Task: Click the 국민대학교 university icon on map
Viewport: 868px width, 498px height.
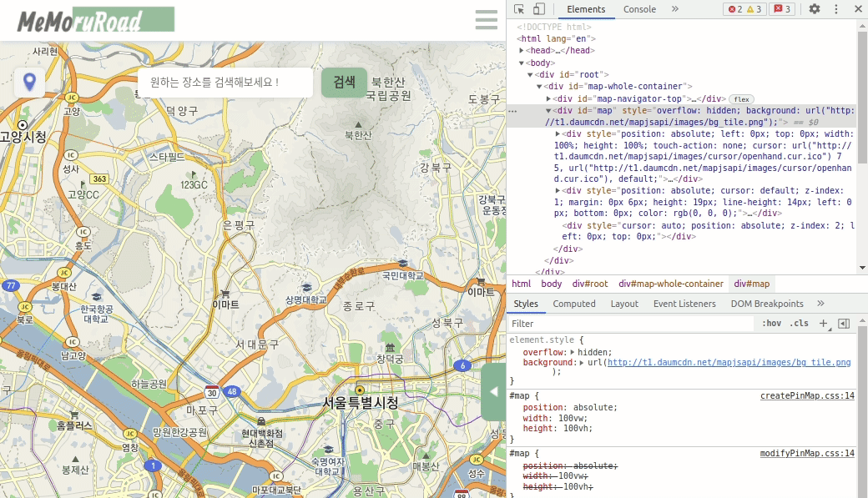Action: click(403, 264)
